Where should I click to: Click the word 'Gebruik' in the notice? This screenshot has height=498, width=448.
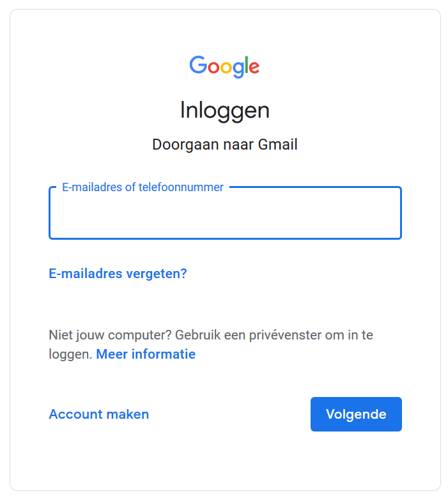pyautogui.click(x=198, y=335)
